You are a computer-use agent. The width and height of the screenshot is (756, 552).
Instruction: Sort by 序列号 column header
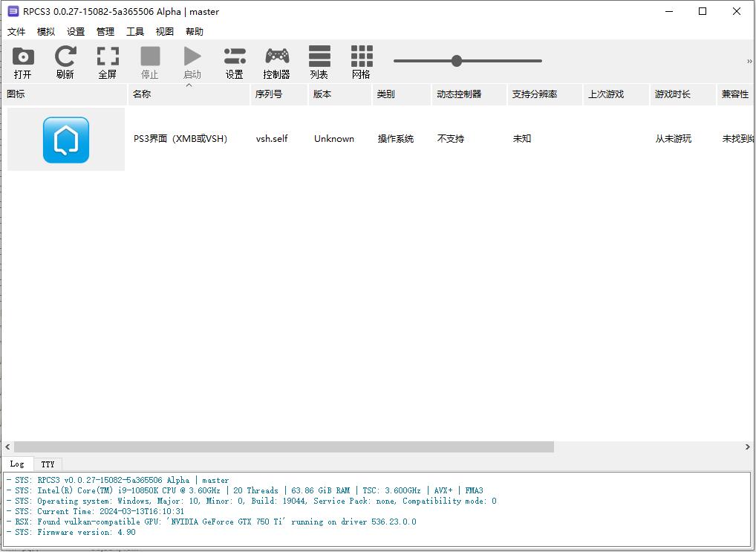pos(278,94)
